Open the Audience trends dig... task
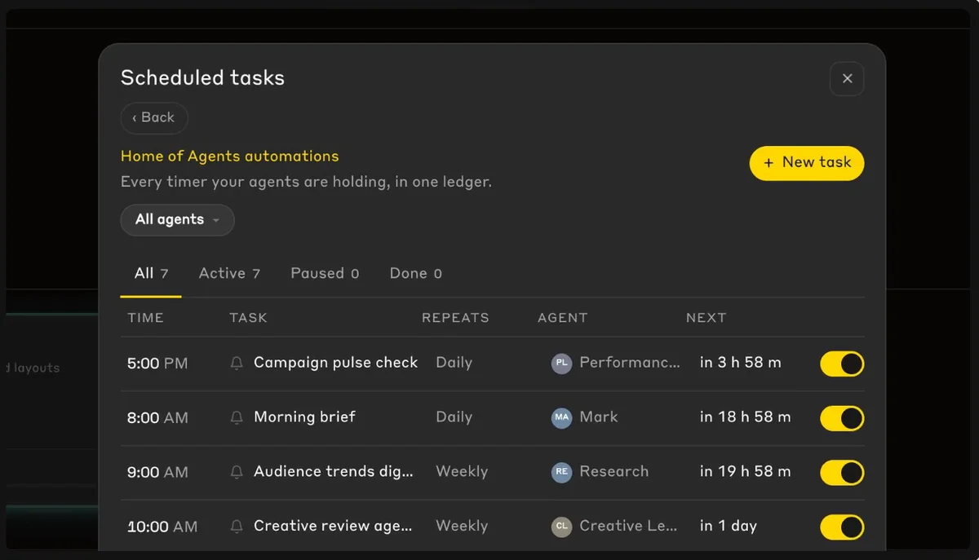Viewport: 979px width, 560px height. tap(334, 471)
